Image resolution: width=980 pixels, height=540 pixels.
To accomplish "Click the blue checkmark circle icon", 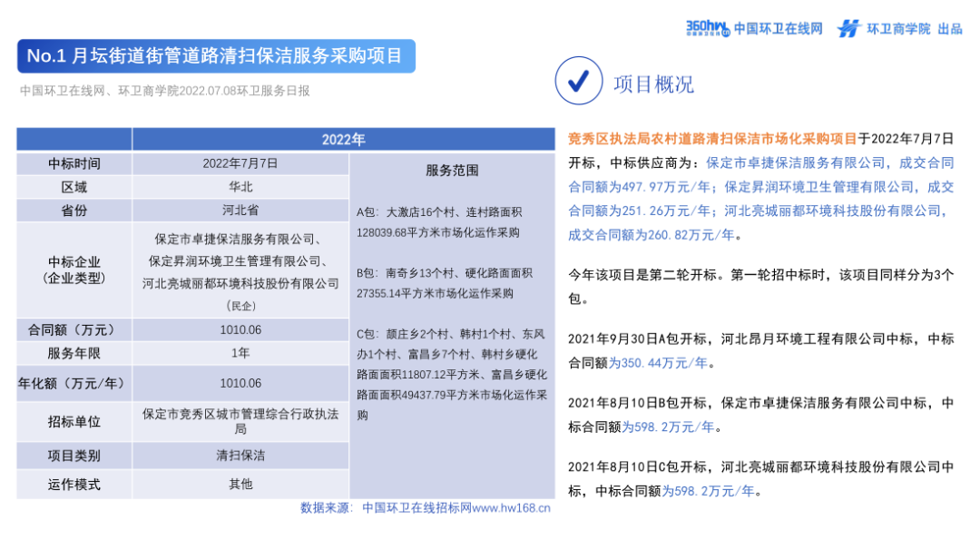I will 579,81.
